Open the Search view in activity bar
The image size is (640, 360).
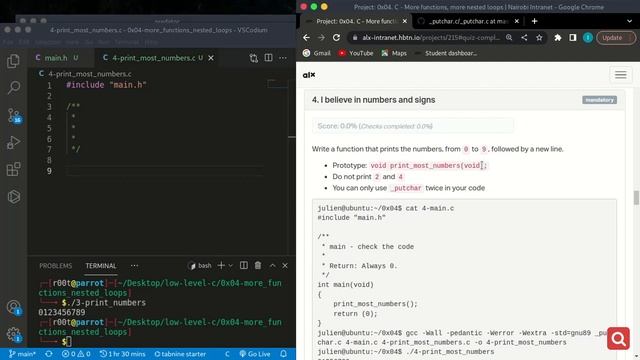[x=13, y=88]
